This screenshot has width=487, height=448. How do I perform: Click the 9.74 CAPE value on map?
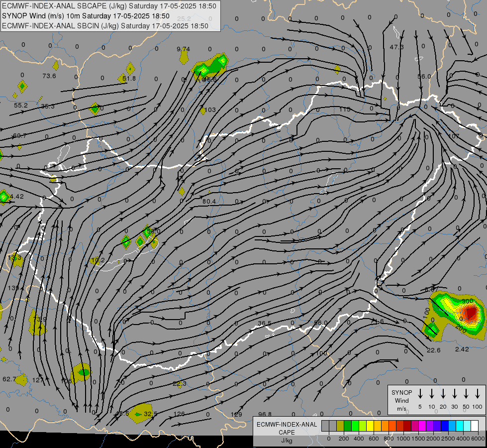click(183, 49)
